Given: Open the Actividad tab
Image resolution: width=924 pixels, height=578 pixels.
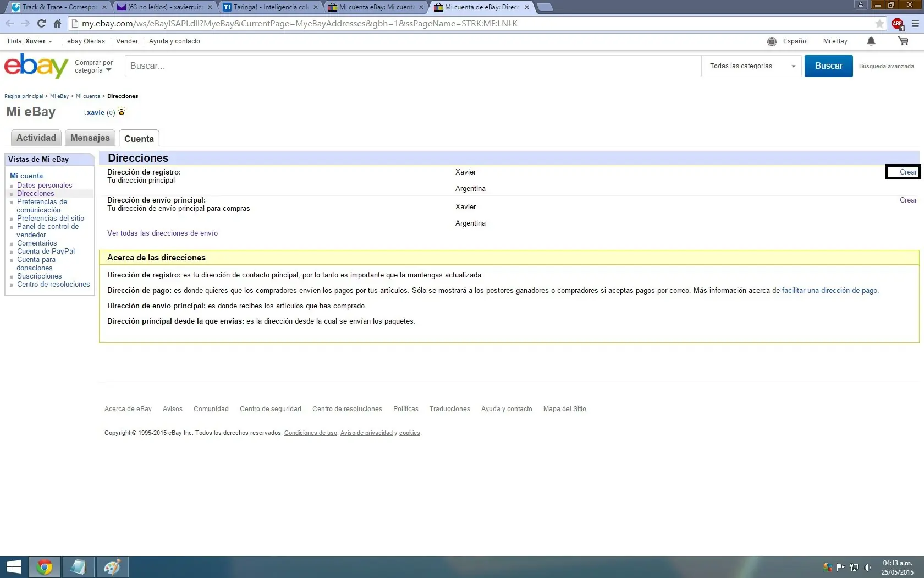Looking at the screenshot, I should pyautogui.click(x=36, y=138).
